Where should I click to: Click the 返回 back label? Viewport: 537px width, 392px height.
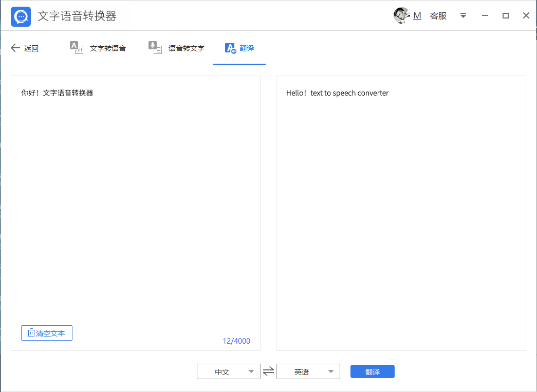pyautogui.click(x=31, y=48)
